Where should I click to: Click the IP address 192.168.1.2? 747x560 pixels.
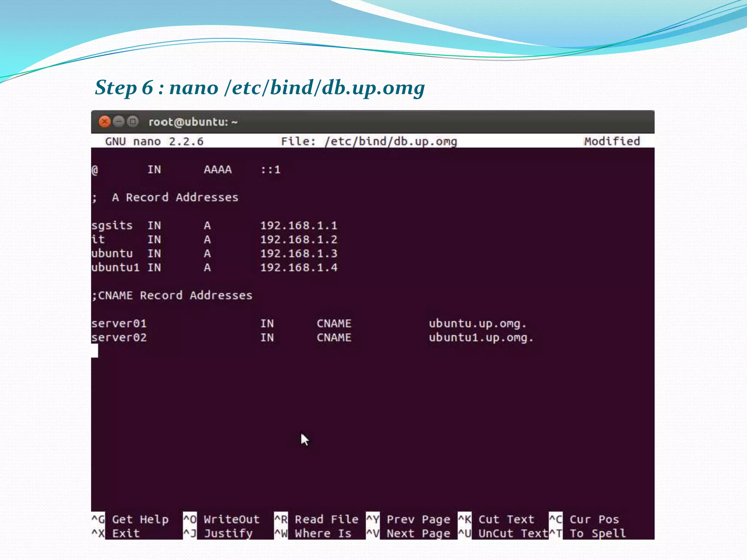tap(299, 239)
